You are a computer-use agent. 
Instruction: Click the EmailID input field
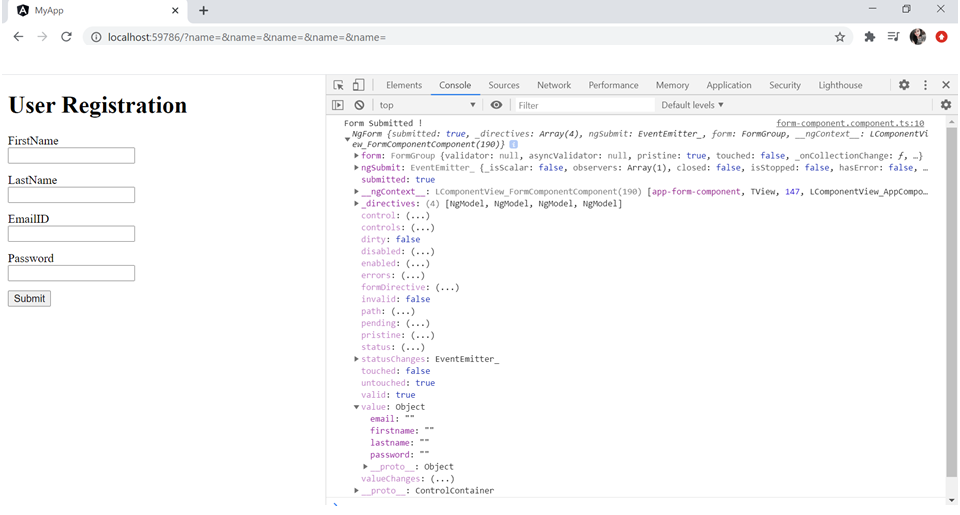coord(71,234)
